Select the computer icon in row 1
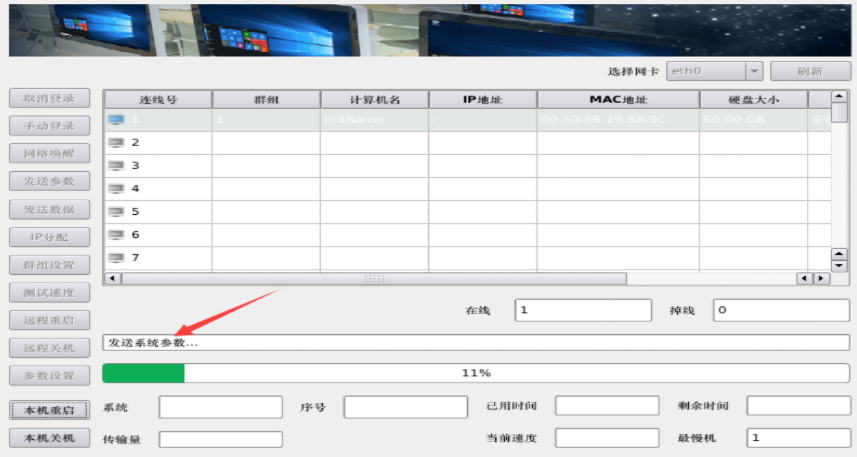Screen dimensions: 857x457 (x=116, y=120)
